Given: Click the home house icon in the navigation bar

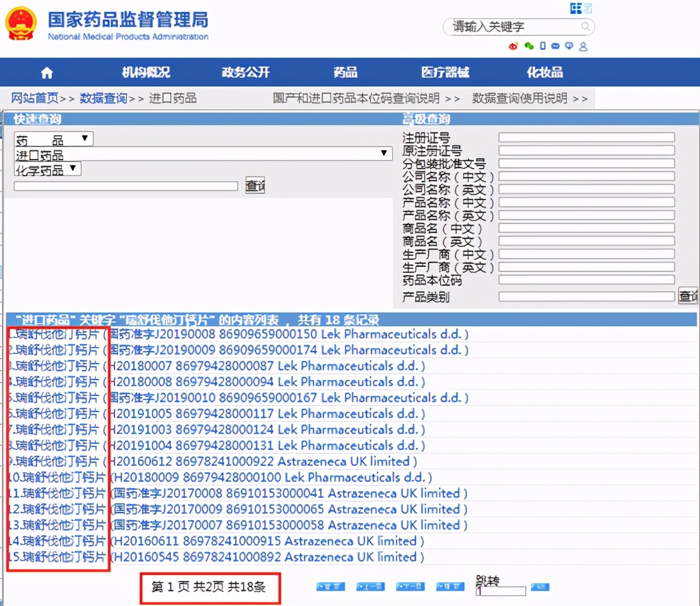Looking at the screenshot, I should [x=46, y=72].
